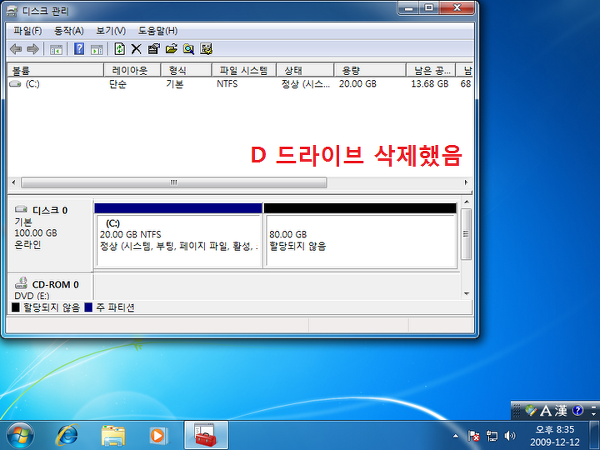
Task: Sort by the 용량 column header
Action: 370,70
